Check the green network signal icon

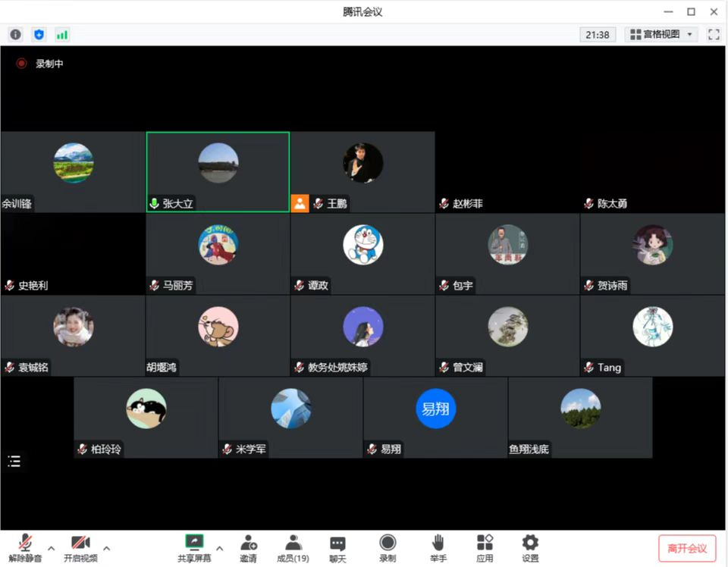pyautogui.click(x=62, y=35)
